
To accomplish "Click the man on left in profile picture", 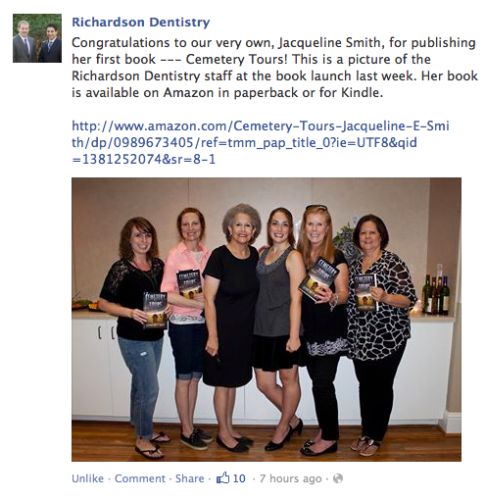I will pos(25,41).
